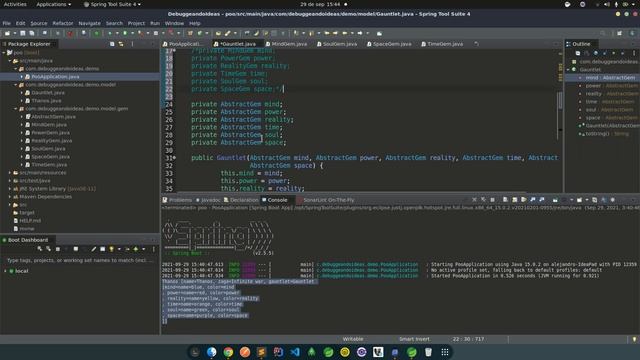Collapse the Gauntlet class in Outline

click(568, 70)
